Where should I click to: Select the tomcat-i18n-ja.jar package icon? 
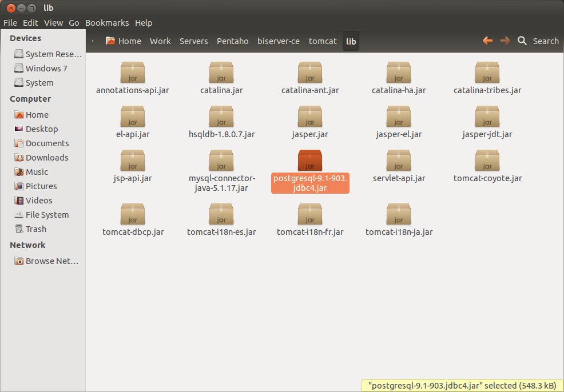point(399,214)
